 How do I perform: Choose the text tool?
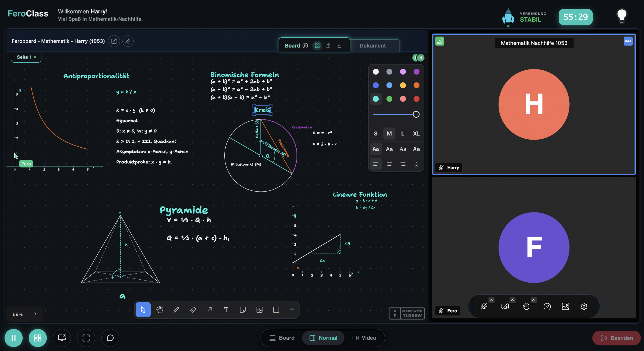[x=226, y=310]
